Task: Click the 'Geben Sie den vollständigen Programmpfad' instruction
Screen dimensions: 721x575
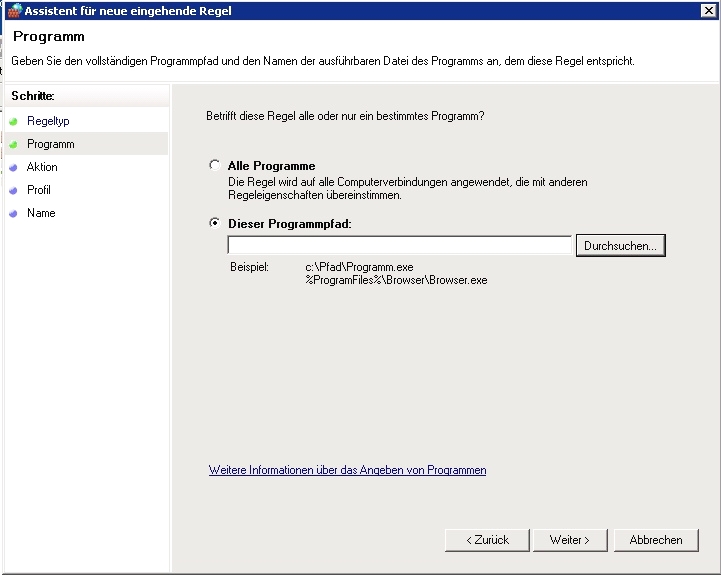Action: (x=323, y=61)
